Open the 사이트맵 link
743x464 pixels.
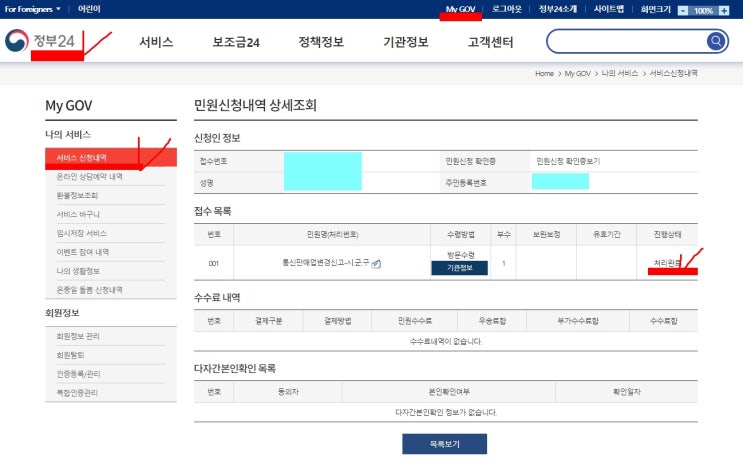tap(609, 9)
